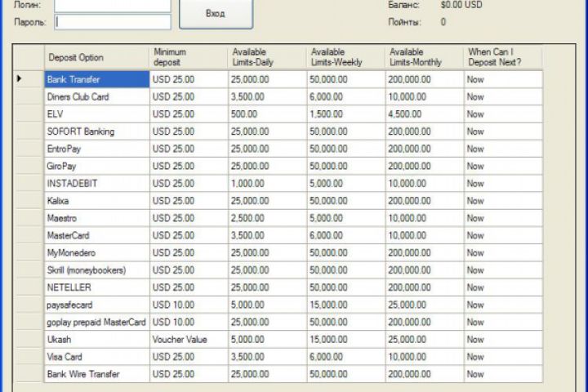The width and height of the screenshot is (588, 392).
Task: Click the Minimum deposit column header
Action: 189,57
